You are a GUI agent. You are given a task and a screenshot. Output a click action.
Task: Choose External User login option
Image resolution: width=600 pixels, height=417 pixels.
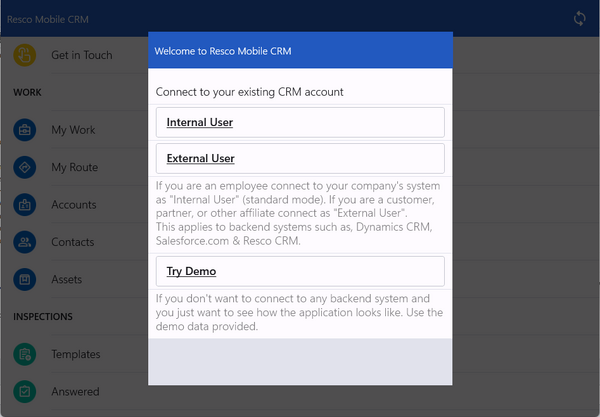(x=300, y=158)
